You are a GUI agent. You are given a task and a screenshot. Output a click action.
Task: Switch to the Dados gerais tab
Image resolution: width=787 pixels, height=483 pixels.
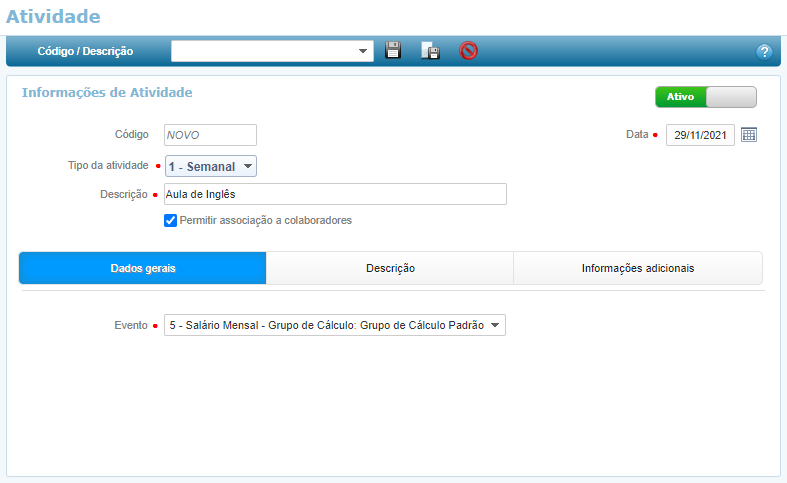(143, 268)
